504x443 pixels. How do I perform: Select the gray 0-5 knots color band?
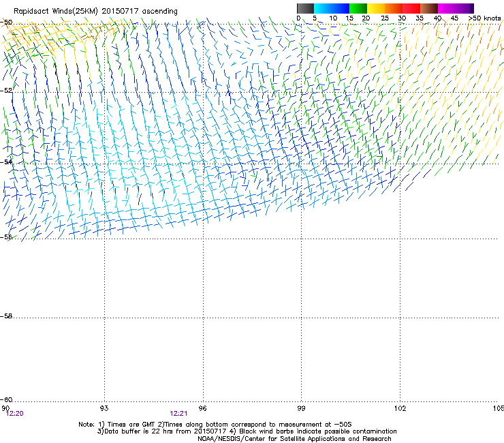pos(305,8)
